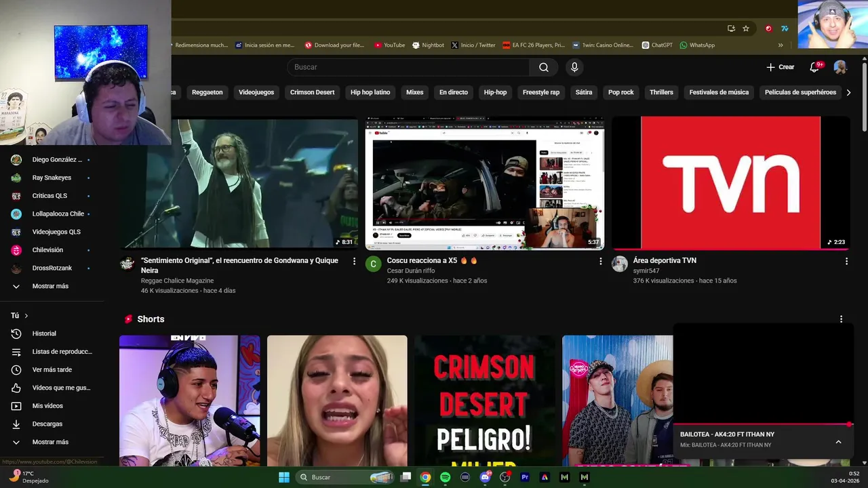Open the 7TV browser extension icon

(785, 28)
